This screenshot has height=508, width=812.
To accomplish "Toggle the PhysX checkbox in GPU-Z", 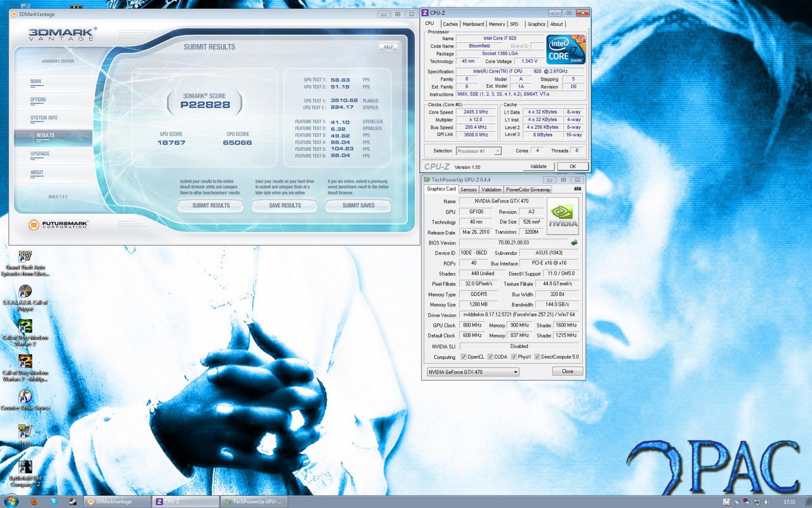I will (x=514, y=357).
